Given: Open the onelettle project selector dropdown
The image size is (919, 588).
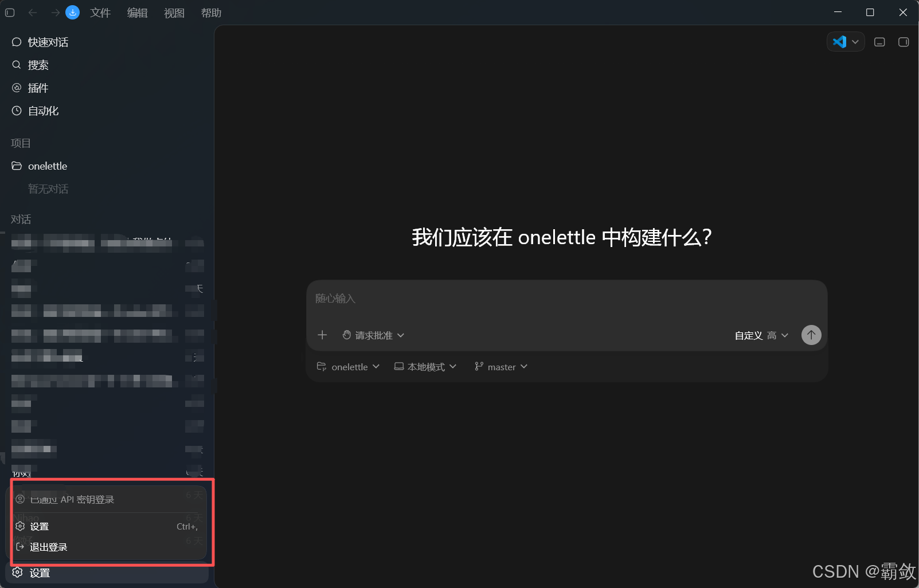Looking at the screenshot, I should coord(348,367).
